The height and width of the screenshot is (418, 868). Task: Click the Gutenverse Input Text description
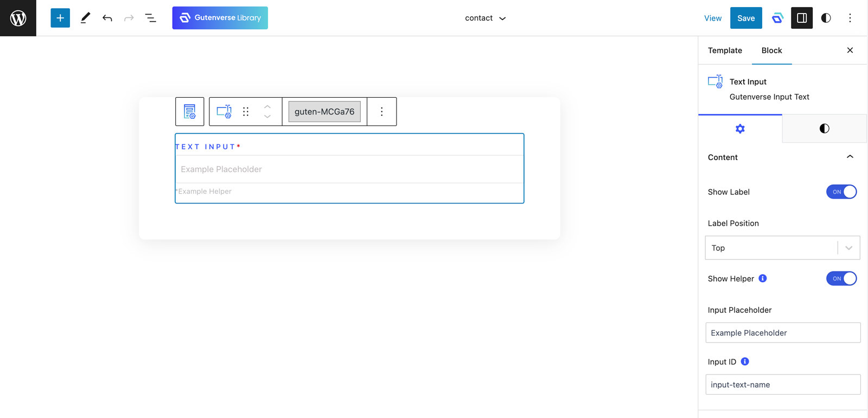point(769,97)
